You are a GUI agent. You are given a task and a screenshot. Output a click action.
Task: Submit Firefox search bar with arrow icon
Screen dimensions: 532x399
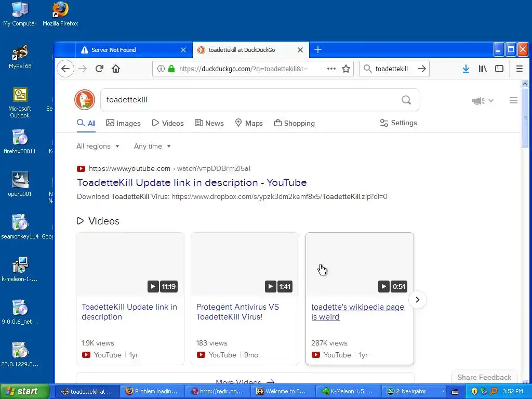[x=421, y=69]
